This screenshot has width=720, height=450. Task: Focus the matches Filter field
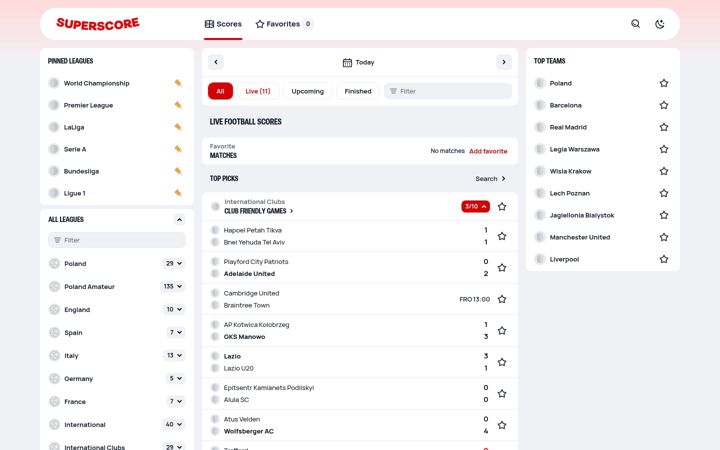[x=448, y=91]
